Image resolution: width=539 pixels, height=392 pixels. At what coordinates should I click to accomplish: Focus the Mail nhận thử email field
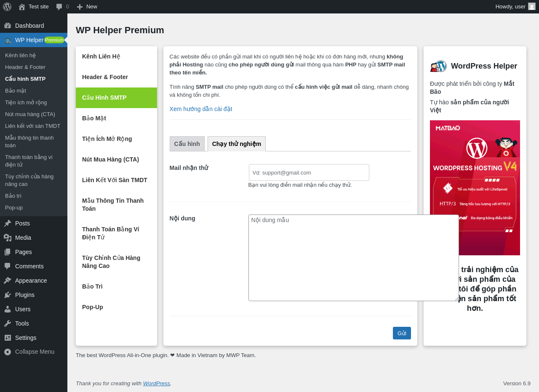click(x=309, y=172)
